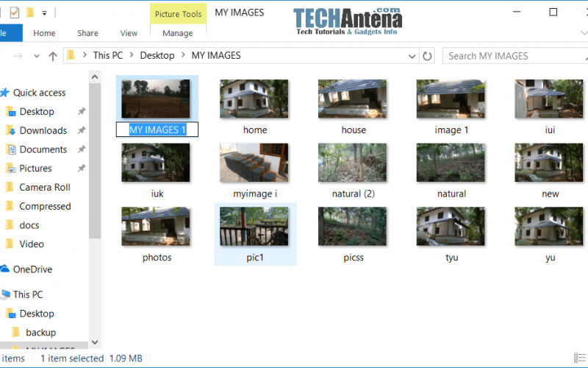Click pin icon next to Documents
588x368 pixels.
pyautogui.click(x=82, y=149)
